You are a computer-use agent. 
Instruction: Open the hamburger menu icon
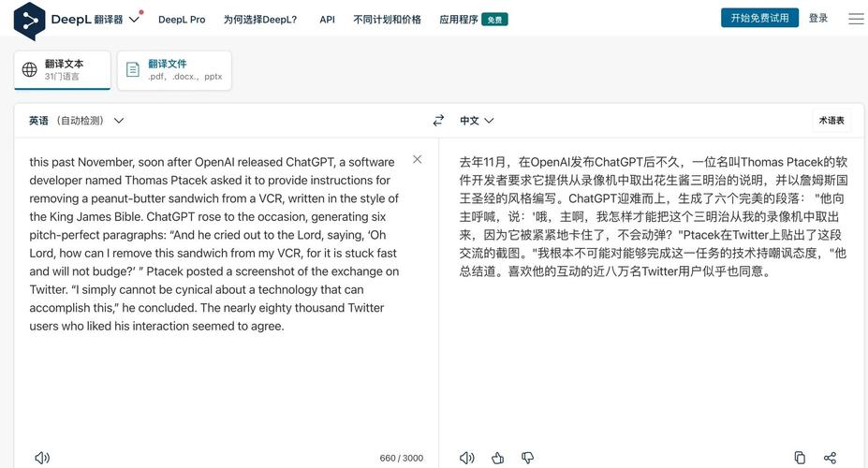tap(856, 19)
